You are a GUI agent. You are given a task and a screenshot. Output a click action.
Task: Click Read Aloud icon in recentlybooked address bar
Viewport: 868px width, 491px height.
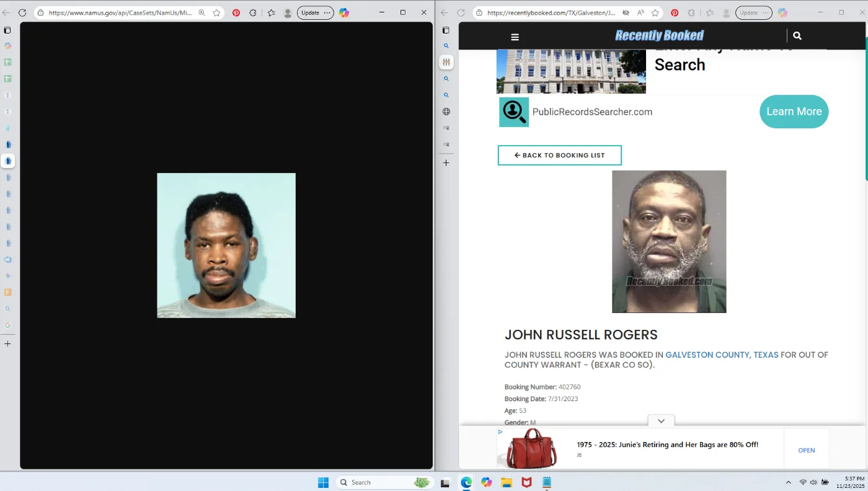pos(640,13)
